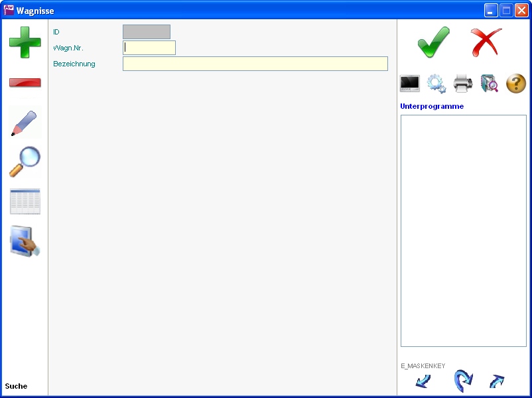Click the black monitor screen icon
The image size is (532, 398).
[x=410, y=84]
